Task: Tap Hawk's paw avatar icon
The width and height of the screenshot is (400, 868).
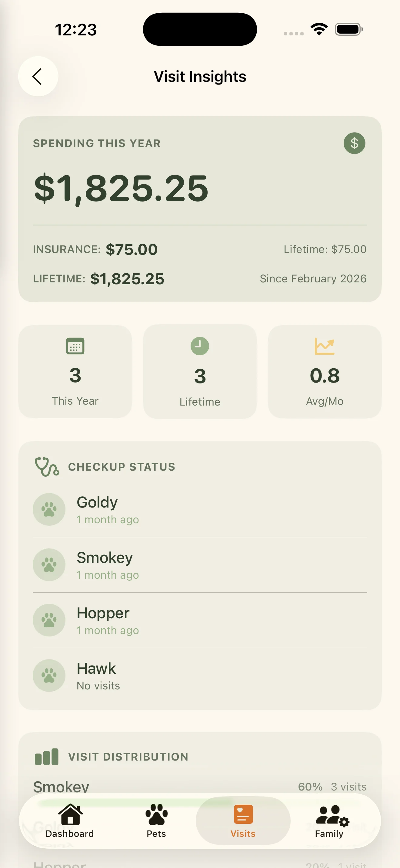Action: point(49,675)
